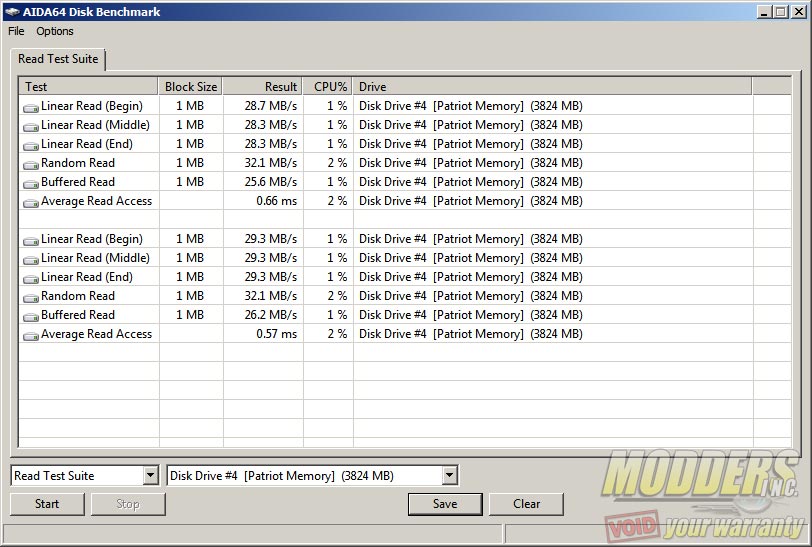Click drive icon of second Random Read row
This screenshot has width=812, height=547.
pos(31,298)
